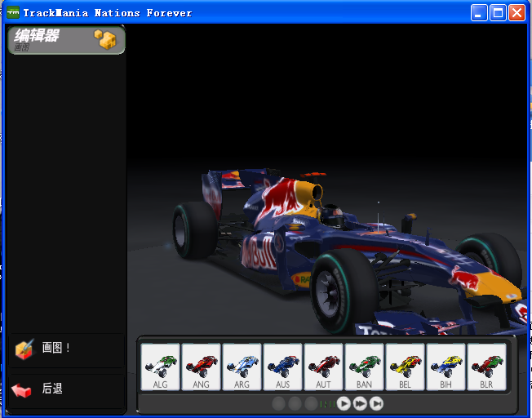Image resolution: width=532 pixels, height=418 pixels.
Task: Click the Red Bull F1 car preview
Action: [349, 251]
